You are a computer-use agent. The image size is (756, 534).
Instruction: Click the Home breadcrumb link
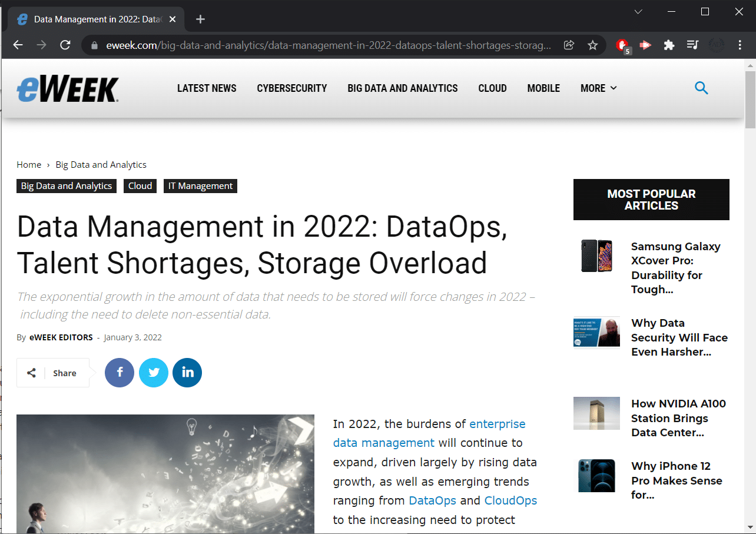pos(29,165)
